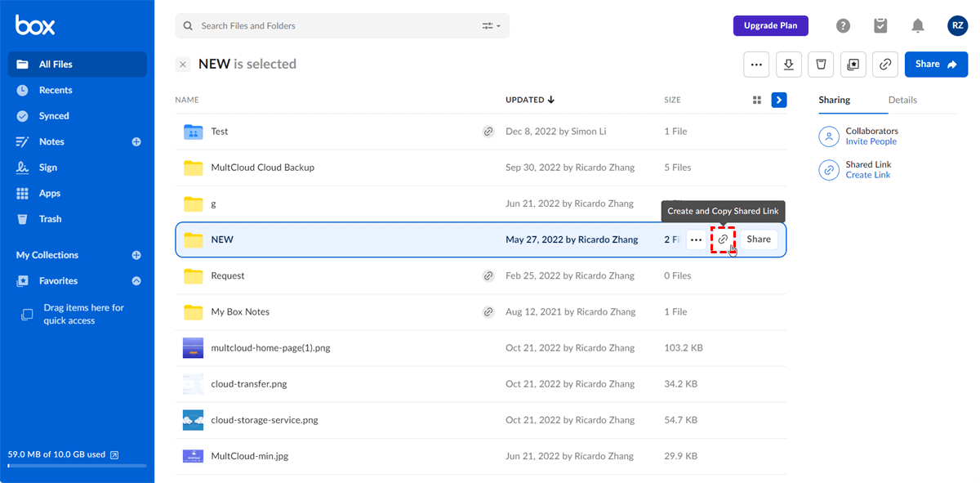The height and width of the screenshot is (483, 980).
Task: Add a new note with plus icon
Action: pyautogui.click(x=136, y=141)
